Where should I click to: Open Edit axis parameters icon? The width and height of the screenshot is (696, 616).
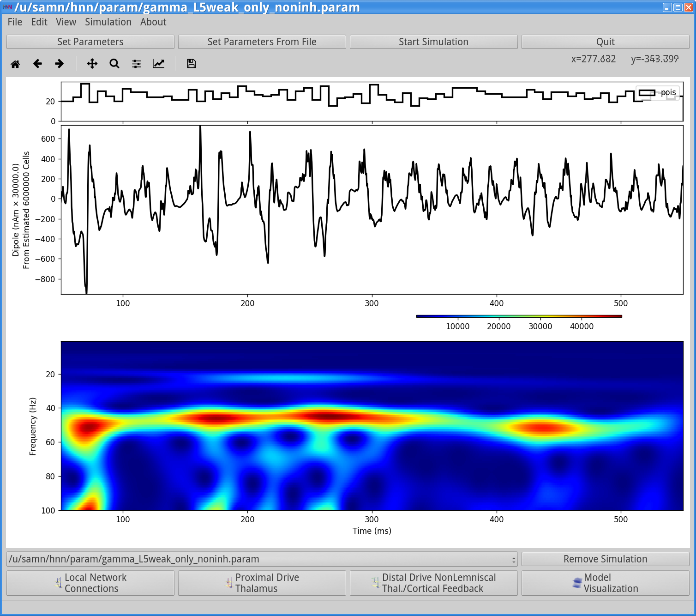(x=159, y=64)
